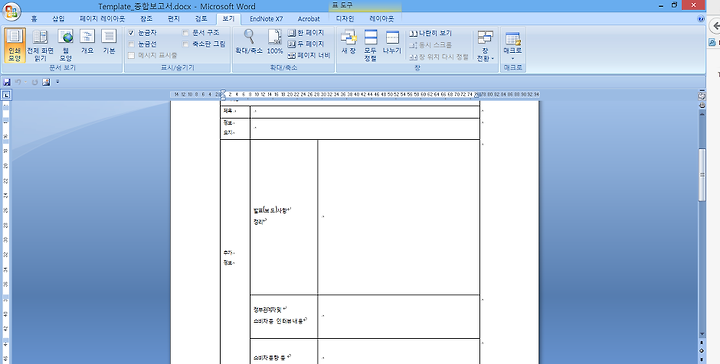720x364 pixels.
Task: Click the redo icon in quick toolbar
Action: tap(34, 82)
